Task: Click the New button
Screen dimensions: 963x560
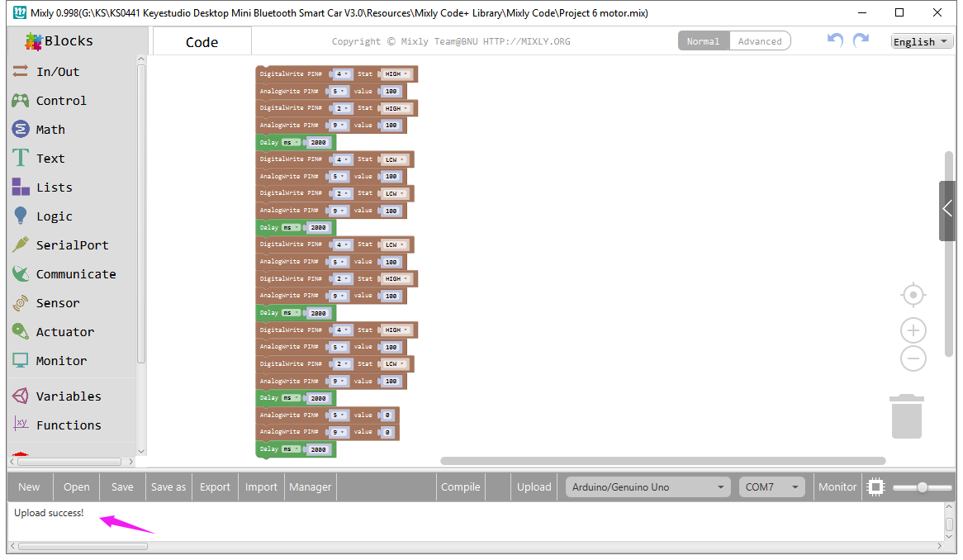Action: [29, 487]
